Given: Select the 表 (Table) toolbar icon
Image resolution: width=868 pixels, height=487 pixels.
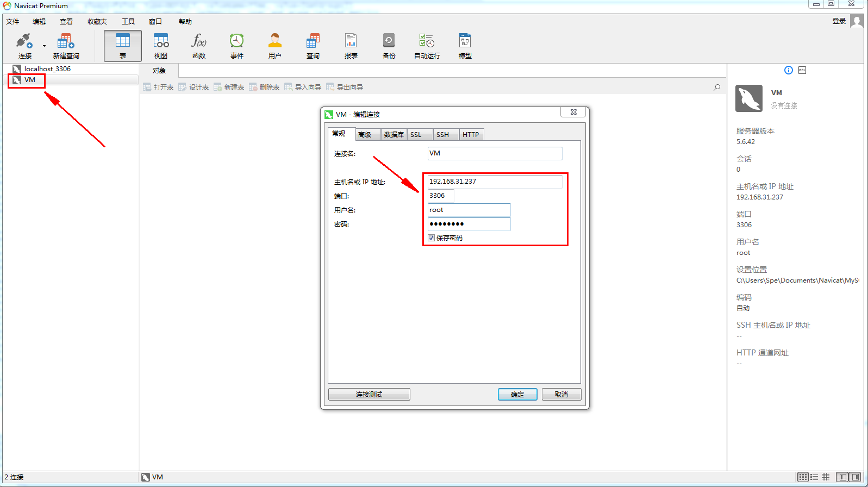Looking at the screenshot, I should tap(123, 46).
